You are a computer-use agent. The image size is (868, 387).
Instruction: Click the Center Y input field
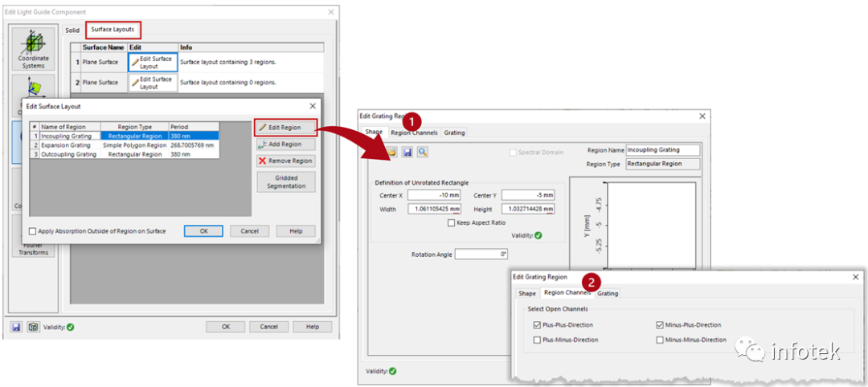click(x=528, y=195)
